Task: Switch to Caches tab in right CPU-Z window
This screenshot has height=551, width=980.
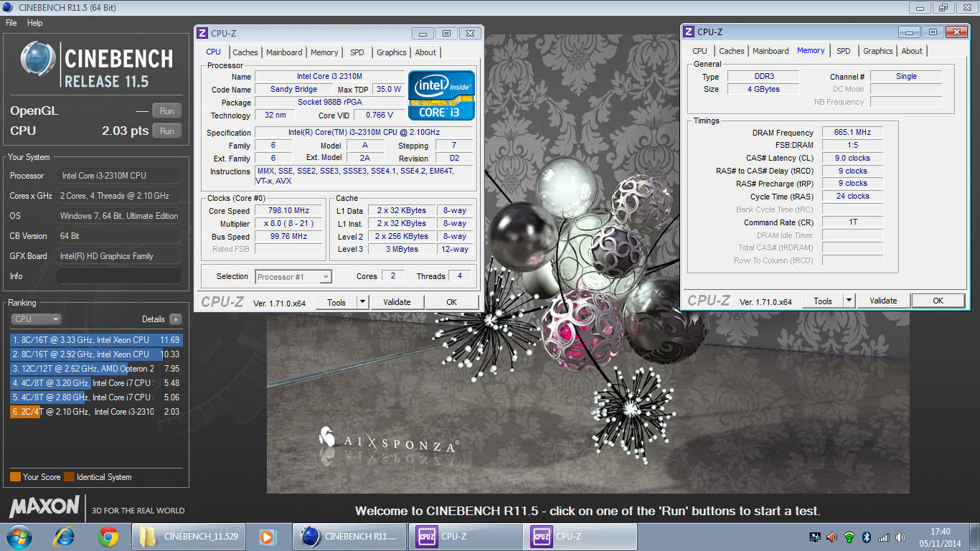Action: [x=732, y=51]
